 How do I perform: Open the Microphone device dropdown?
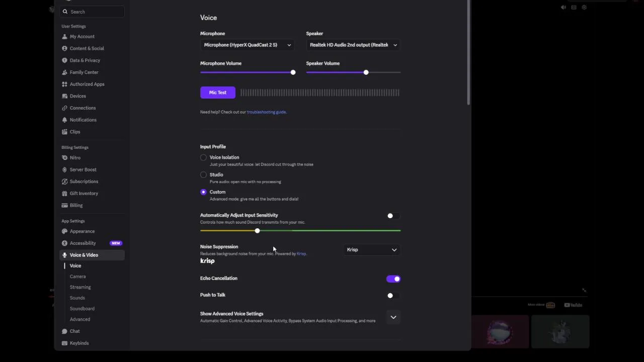[x=247, y=45]
